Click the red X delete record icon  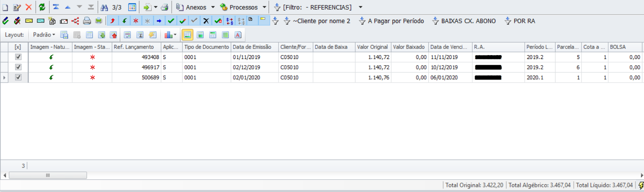point(28,7)
